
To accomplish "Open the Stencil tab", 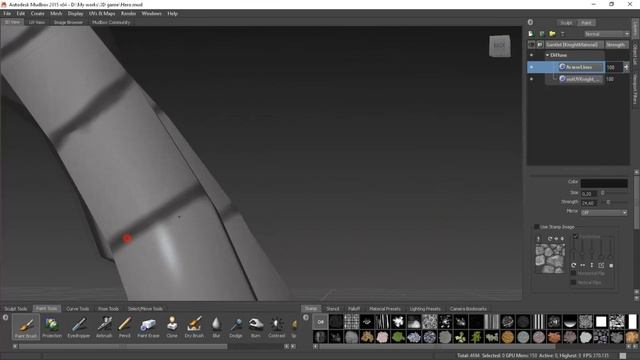I will point(333,309).
